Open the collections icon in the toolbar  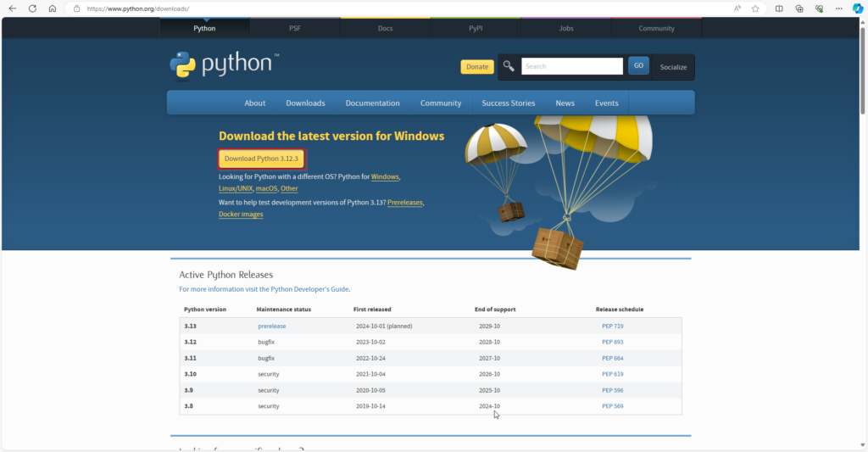799,8
